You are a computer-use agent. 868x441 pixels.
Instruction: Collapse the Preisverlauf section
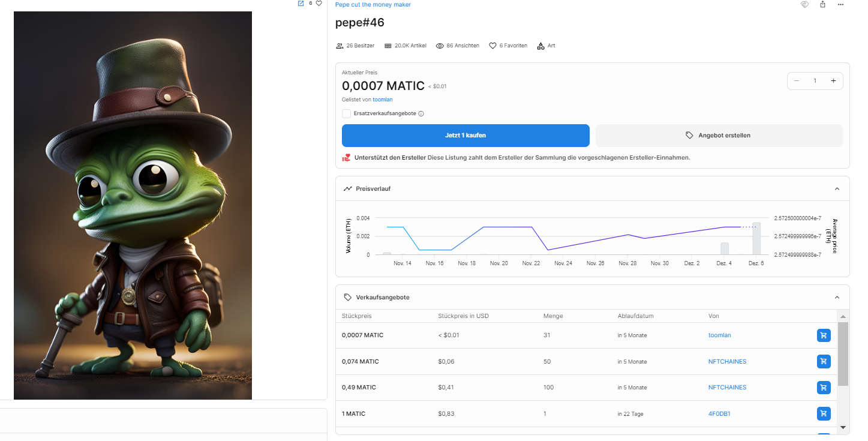837,188
